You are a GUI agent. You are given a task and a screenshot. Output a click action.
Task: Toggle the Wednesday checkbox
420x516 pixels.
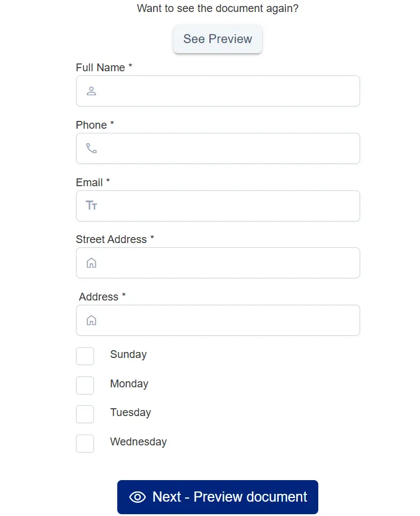tap(85, 443)
